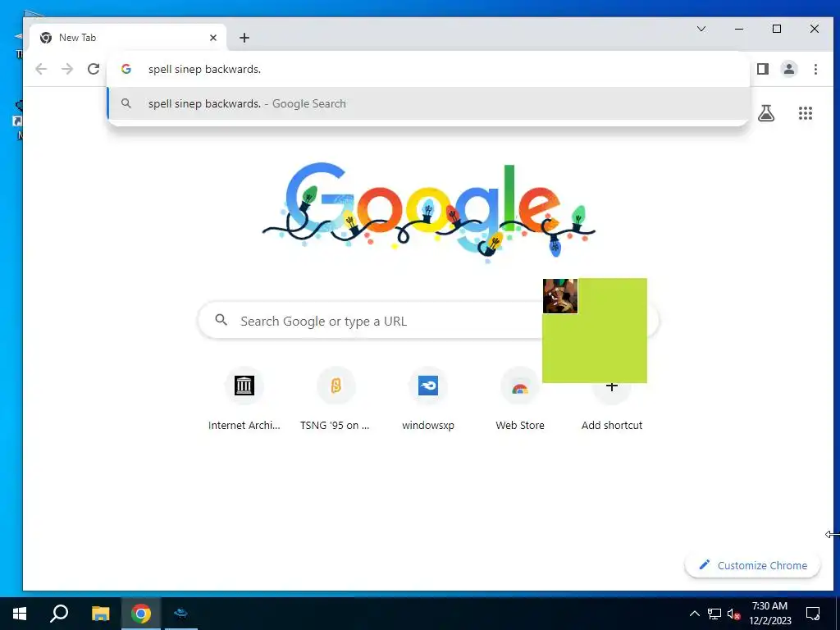840x630 pixels.
Task: Maximize the Chrome window
Action: pos(777,29)
